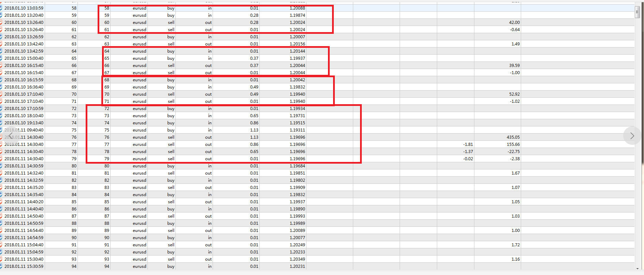
Task: Click the price value 1.20249
Action: 297,245
